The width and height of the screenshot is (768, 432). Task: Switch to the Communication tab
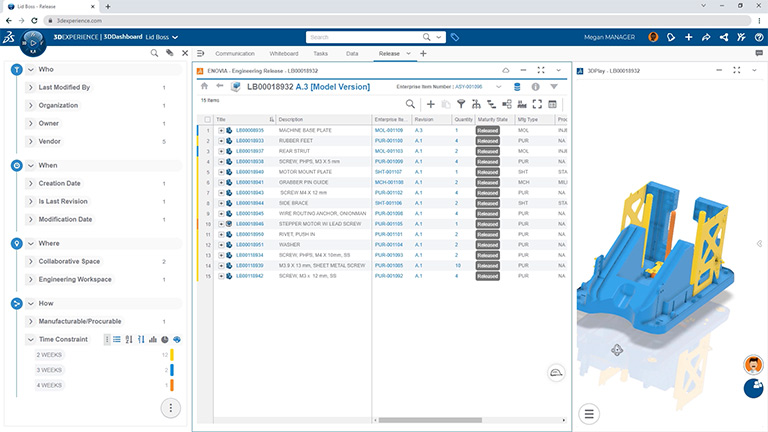coord(235,53)
